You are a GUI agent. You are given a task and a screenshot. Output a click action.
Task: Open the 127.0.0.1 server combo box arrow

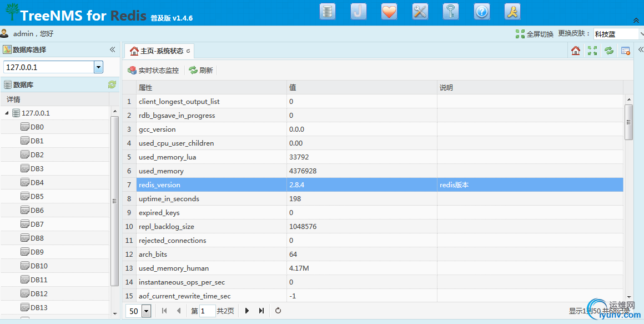pyautogui.click(x=98, y=67)
